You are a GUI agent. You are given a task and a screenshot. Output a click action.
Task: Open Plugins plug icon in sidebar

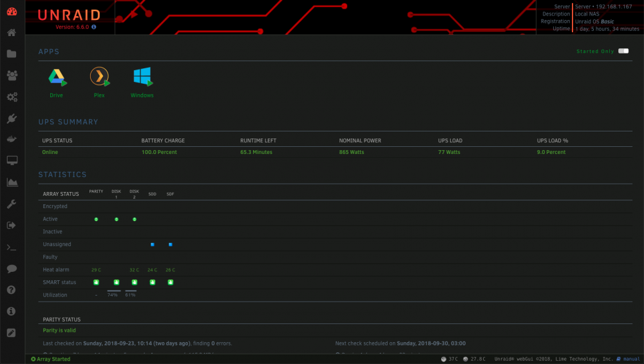12,119
